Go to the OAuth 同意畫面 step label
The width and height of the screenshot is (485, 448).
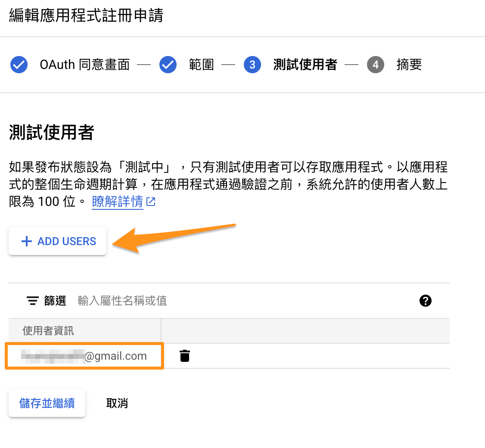click(x=84, y=65)
